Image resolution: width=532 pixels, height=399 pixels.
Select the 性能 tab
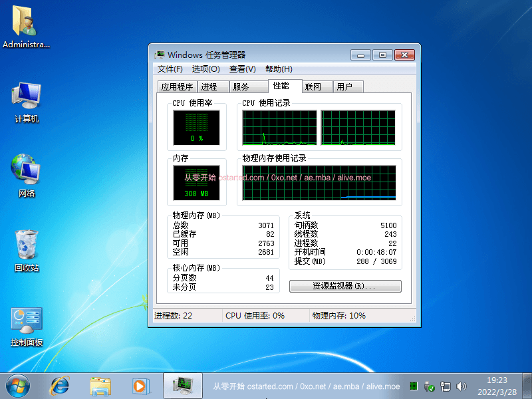[285, 86]
